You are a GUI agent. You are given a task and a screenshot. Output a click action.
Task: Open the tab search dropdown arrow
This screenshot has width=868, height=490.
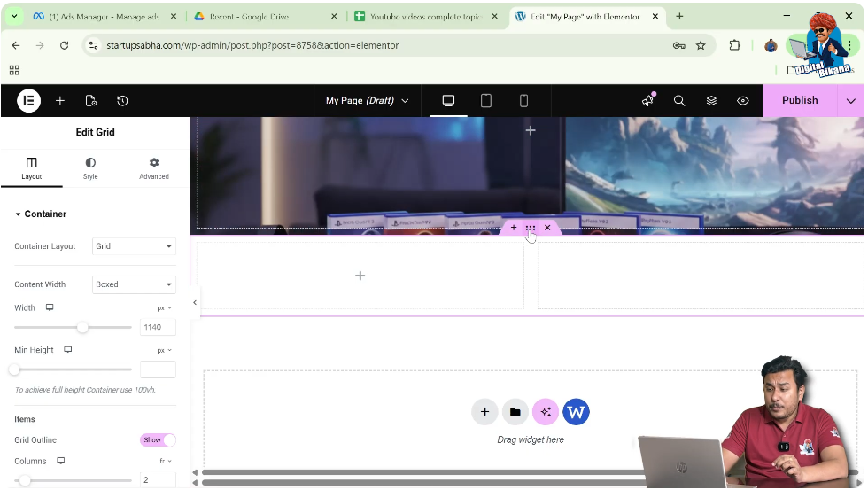coord(14,17)
